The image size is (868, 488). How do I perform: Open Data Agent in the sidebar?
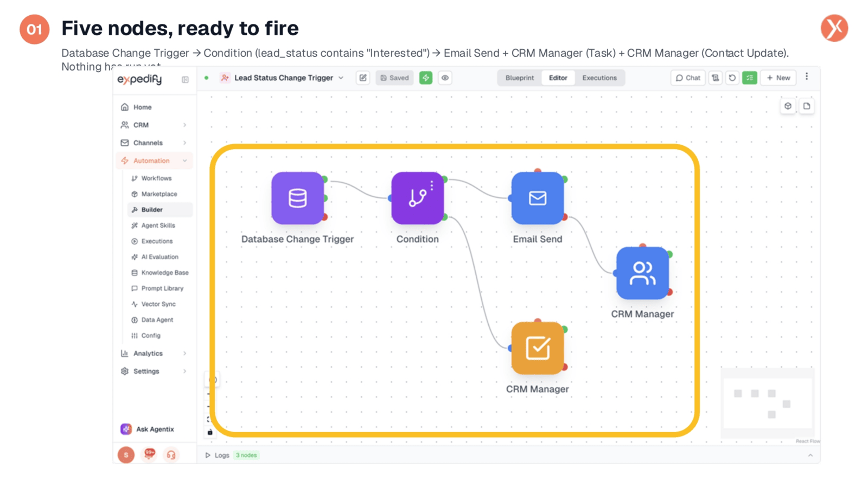click(160, 319)
